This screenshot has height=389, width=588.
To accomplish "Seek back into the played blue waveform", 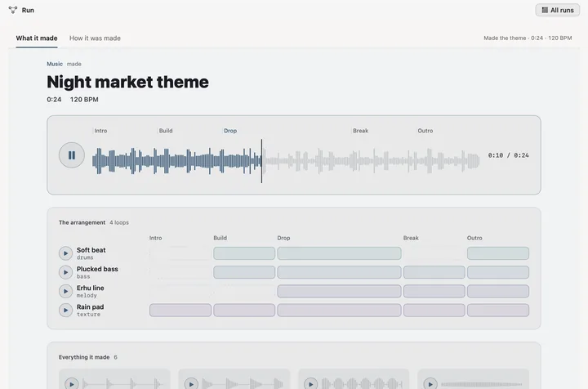I will coord(176,161).
